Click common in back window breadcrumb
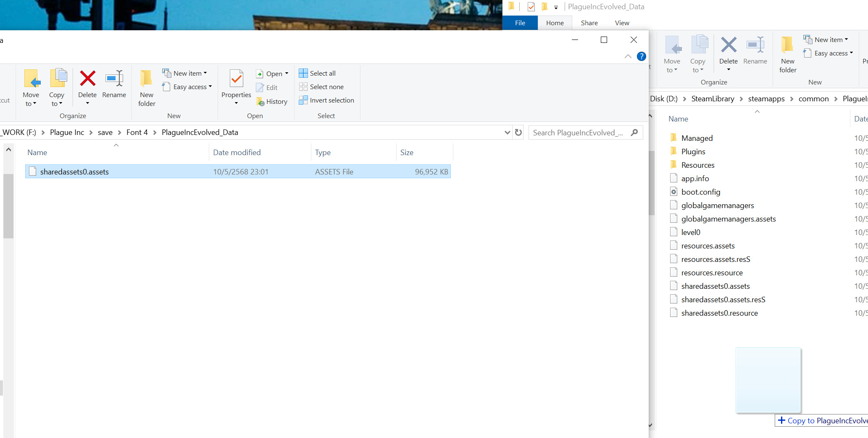The height and width of the screenshot is (438, 868). 813,99
